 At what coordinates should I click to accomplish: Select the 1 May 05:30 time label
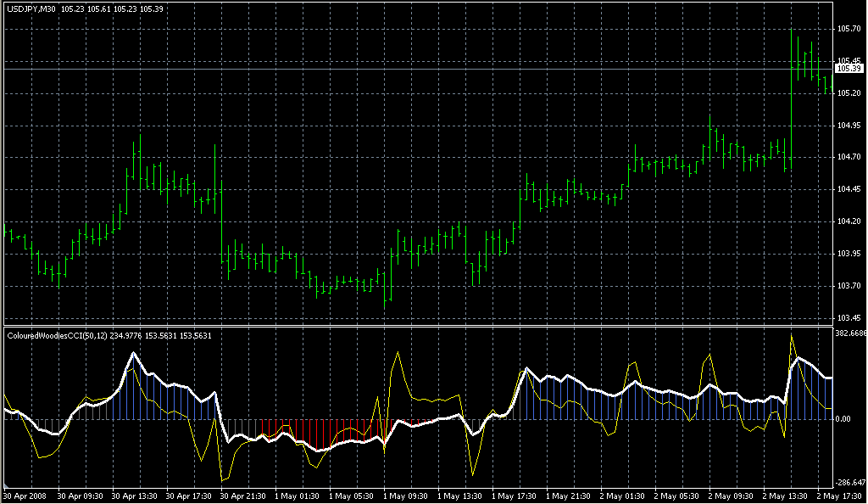pyautogui.click(x=351, y=495)
